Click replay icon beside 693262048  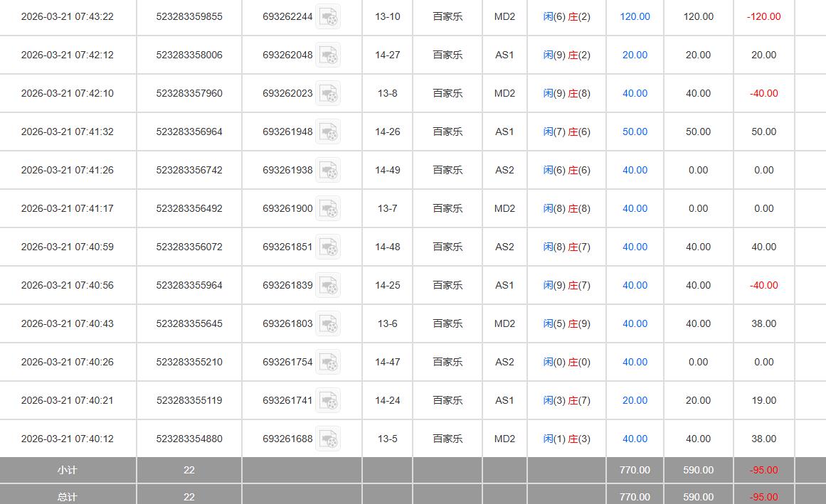coord(328,55)
